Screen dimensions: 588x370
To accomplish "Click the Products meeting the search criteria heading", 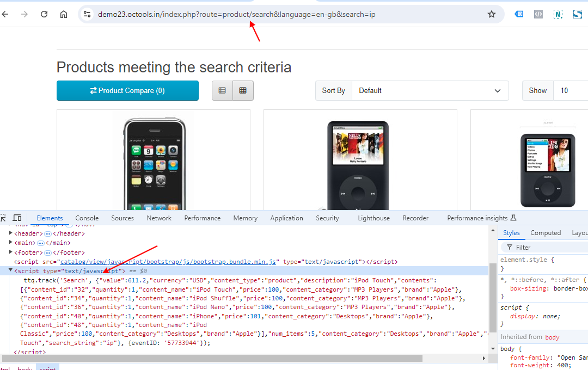I will tap(174, 67).
